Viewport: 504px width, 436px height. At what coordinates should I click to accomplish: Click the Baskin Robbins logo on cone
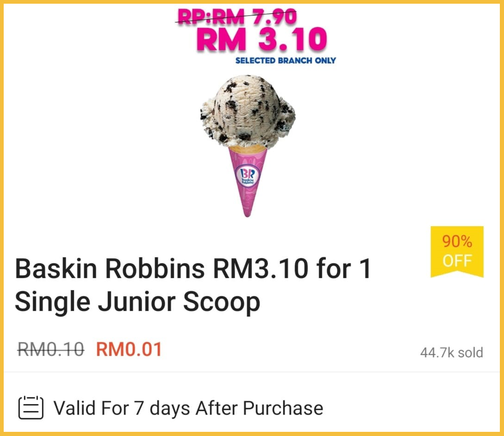248,176
